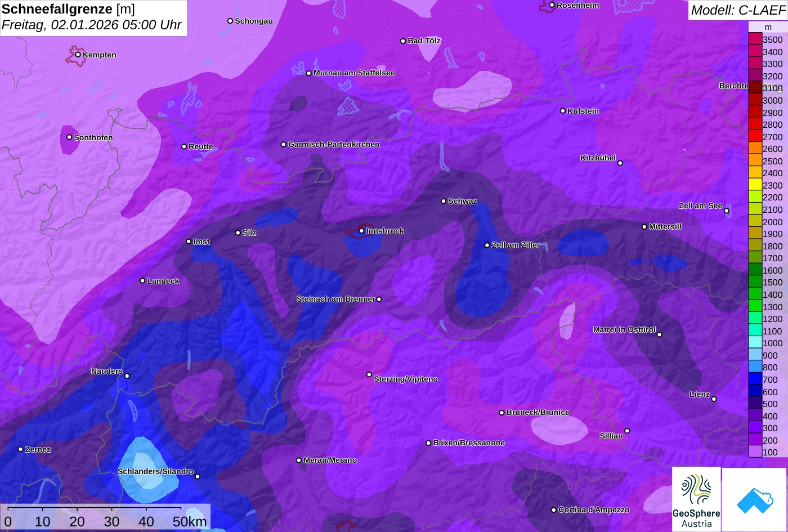The image size is (788, 532).
Task: Click the 3500 m legend color swatch
Action: pyautogui.click(x=755, y=39)
